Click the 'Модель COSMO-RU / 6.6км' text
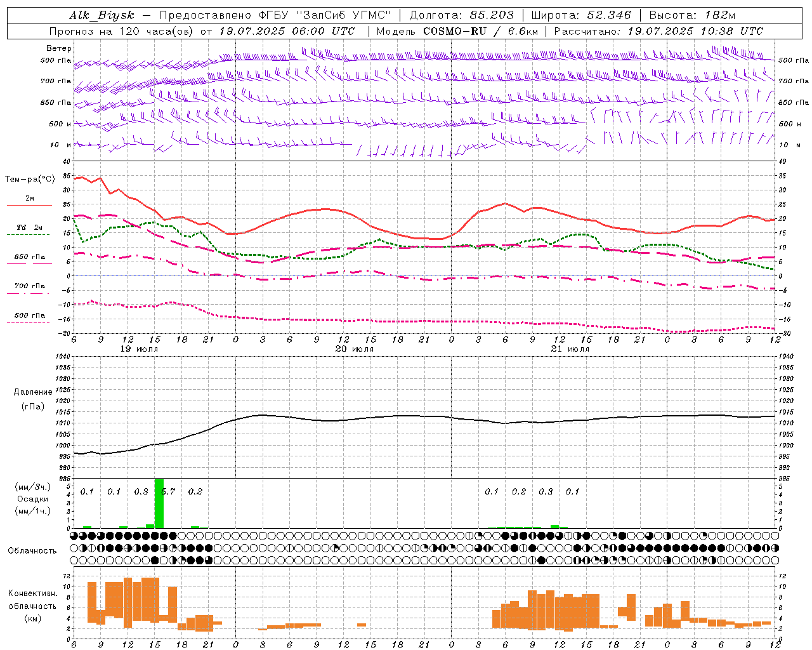 pos(457,31)
